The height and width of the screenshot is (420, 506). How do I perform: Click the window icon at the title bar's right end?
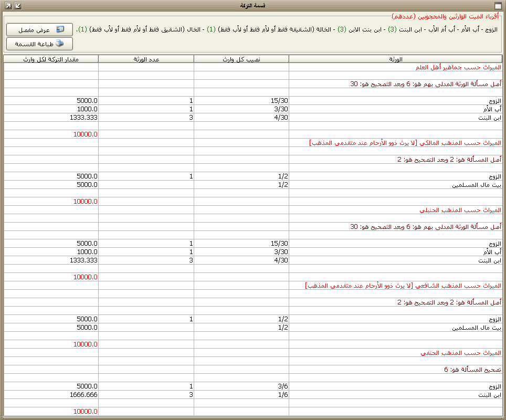pos(498,5)
